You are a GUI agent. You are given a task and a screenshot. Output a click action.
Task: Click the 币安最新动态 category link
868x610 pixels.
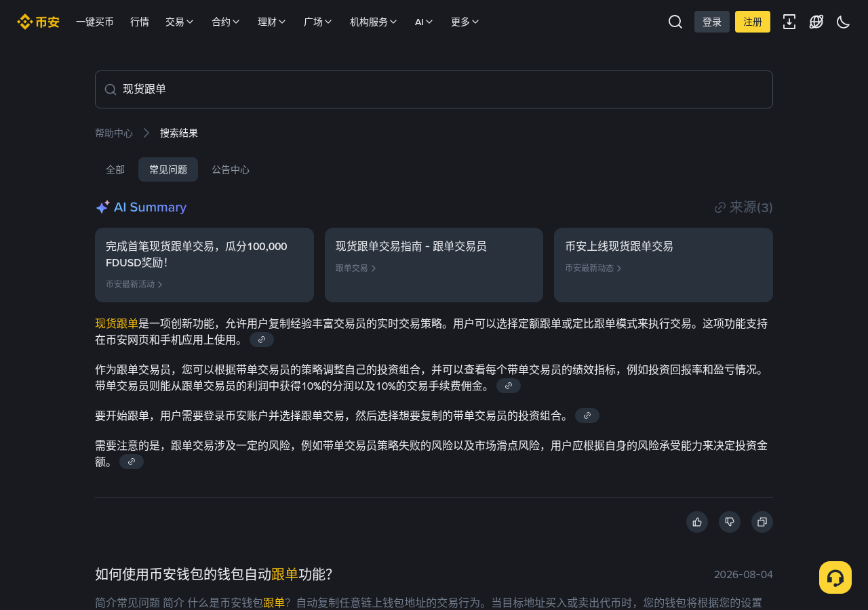[x=593, y=268]
